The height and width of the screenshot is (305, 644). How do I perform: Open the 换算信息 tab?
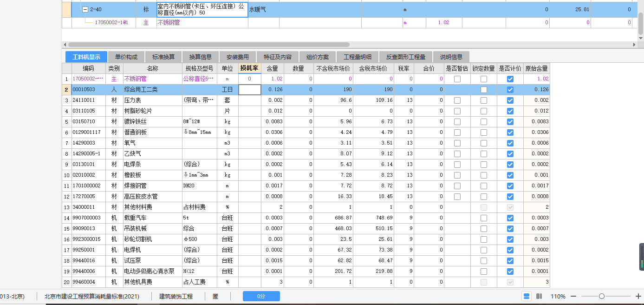(200, 57)
